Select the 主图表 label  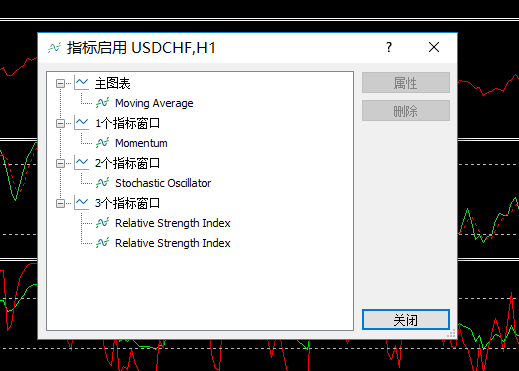pyautogui.click(x=112, y=83)
